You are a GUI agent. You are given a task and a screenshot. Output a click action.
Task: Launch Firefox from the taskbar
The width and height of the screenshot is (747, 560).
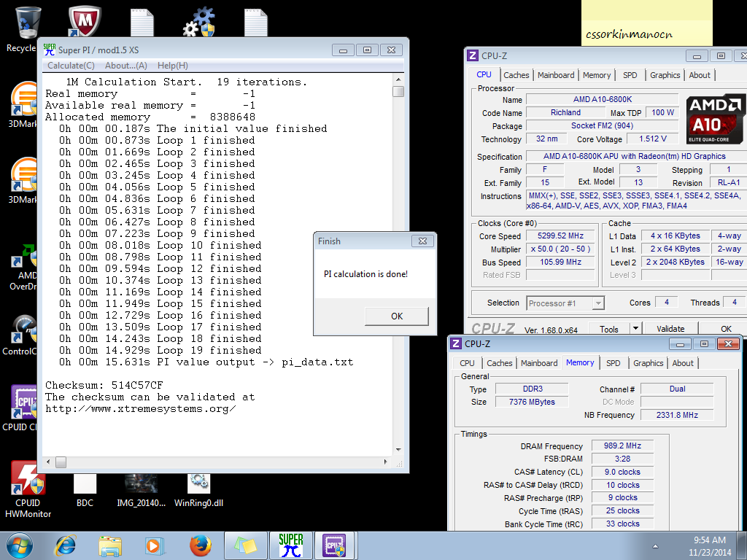point(201,545)
